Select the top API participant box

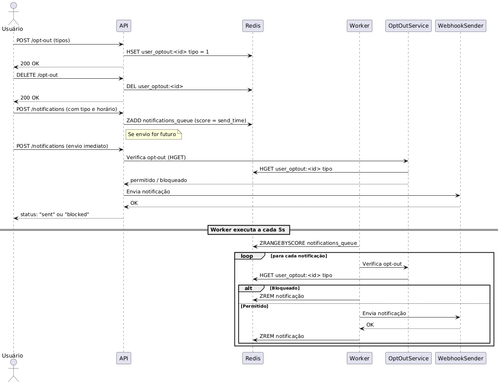pos(124,26)
